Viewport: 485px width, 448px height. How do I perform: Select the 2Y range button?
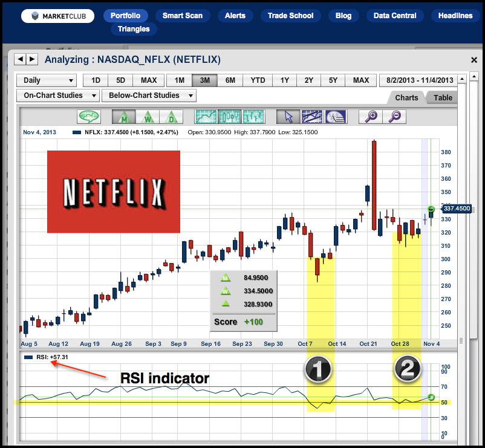[x=308, y=80]
